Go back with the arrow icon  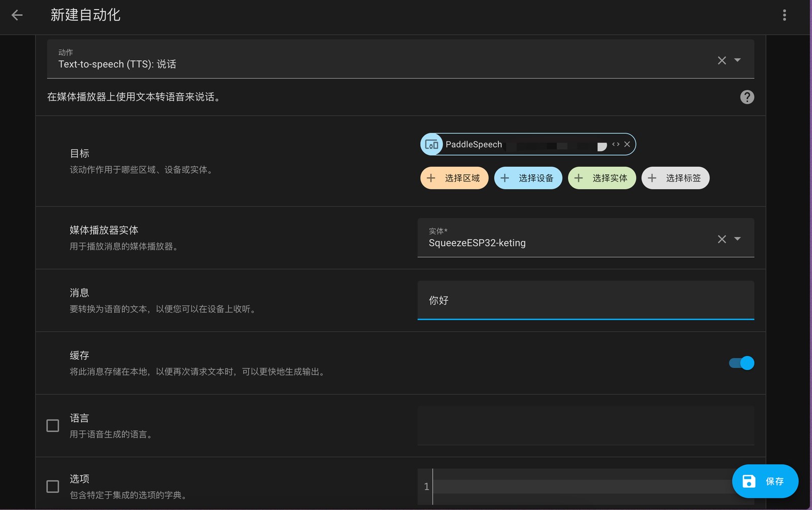17,15
